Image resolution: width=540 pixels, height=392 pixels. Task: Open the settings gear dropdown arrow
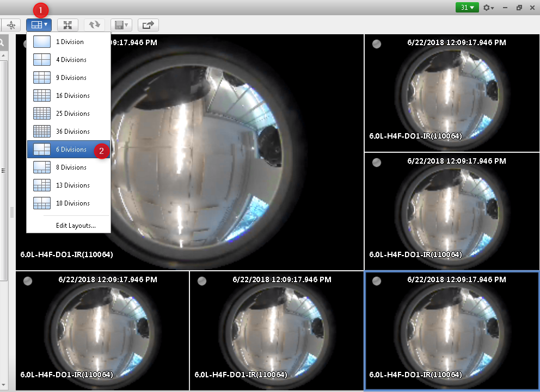(x=492, y=8)
